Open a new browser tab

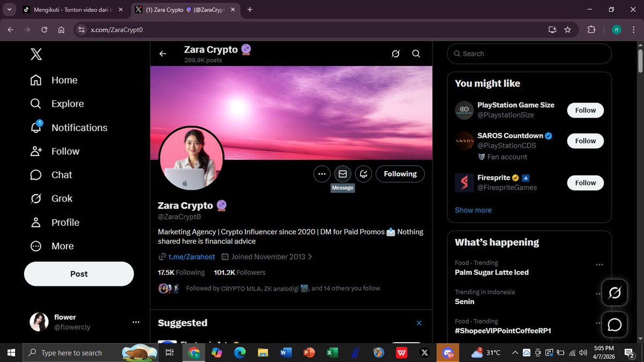tap(250, 10)
